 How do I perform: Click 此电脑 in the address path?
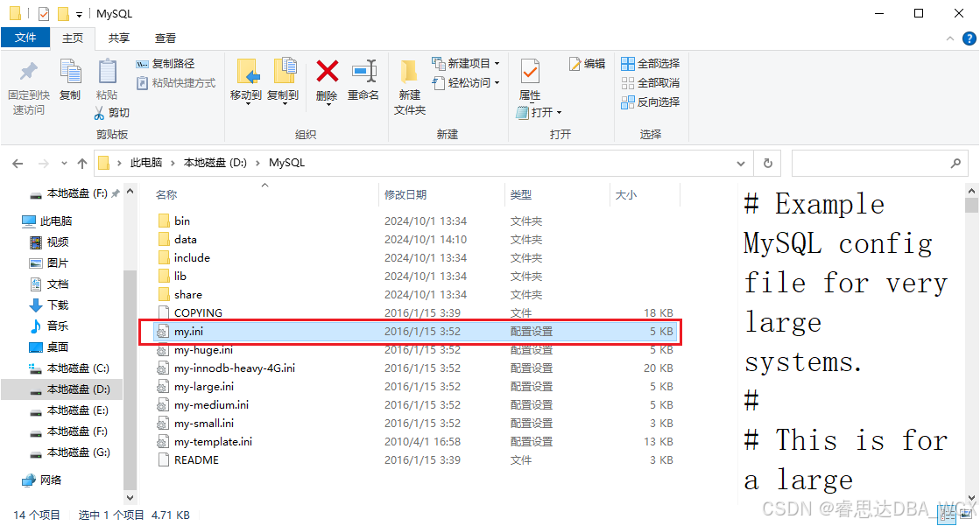click(145, 163)
